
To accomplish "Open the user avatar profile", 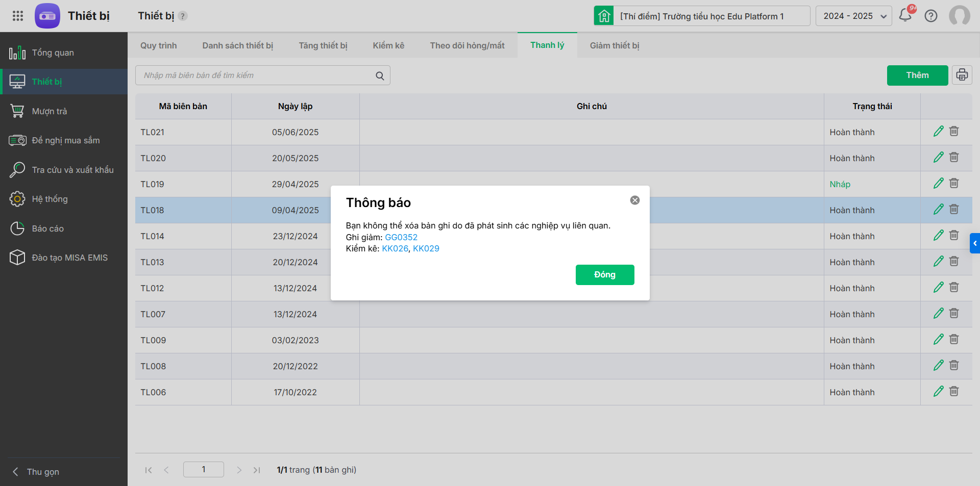I will click(x=959, y=16).
